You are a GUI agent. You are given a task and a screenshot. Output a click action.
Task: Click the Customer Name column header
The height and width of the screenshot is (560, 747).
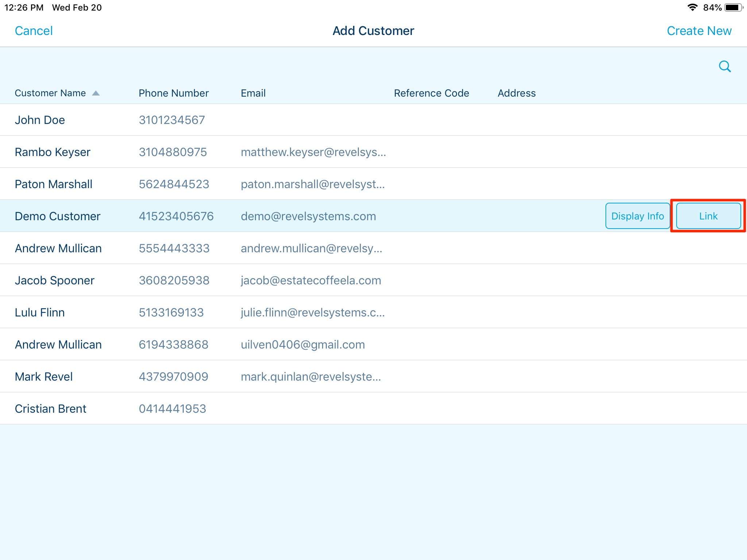click(x=50, y=93)
